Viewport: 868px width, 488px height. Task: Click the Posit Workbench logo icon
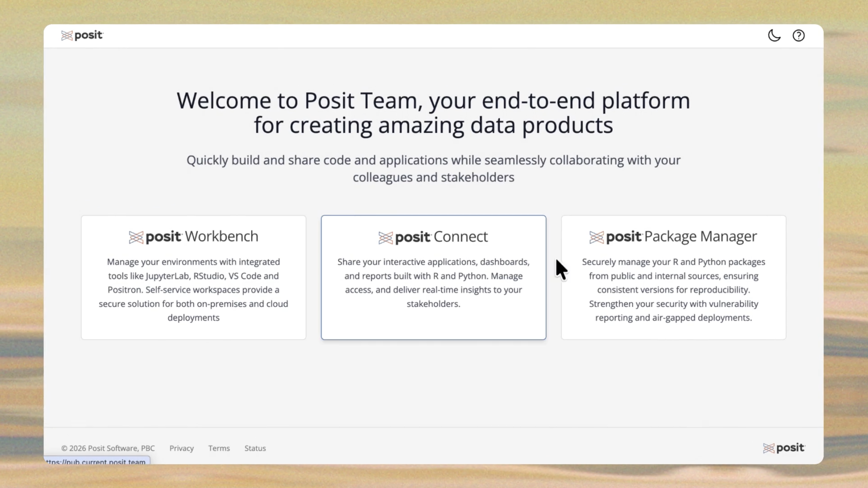[x=136, y=237]
